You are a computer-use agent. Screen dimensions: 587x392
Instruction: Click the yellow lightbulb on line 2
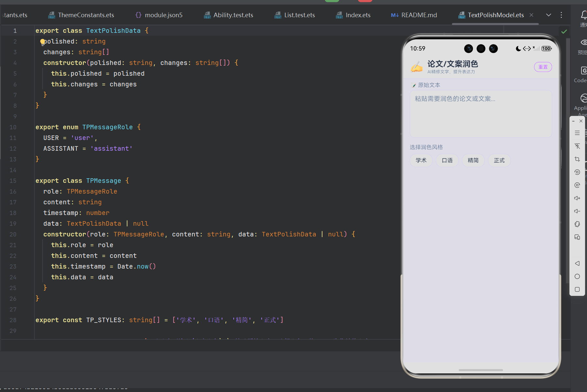(43, 42)
